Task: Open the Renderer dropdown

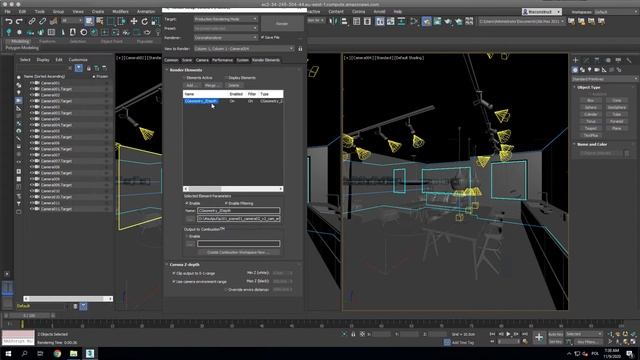Action: pyautogui.click(x=225, y=38)
